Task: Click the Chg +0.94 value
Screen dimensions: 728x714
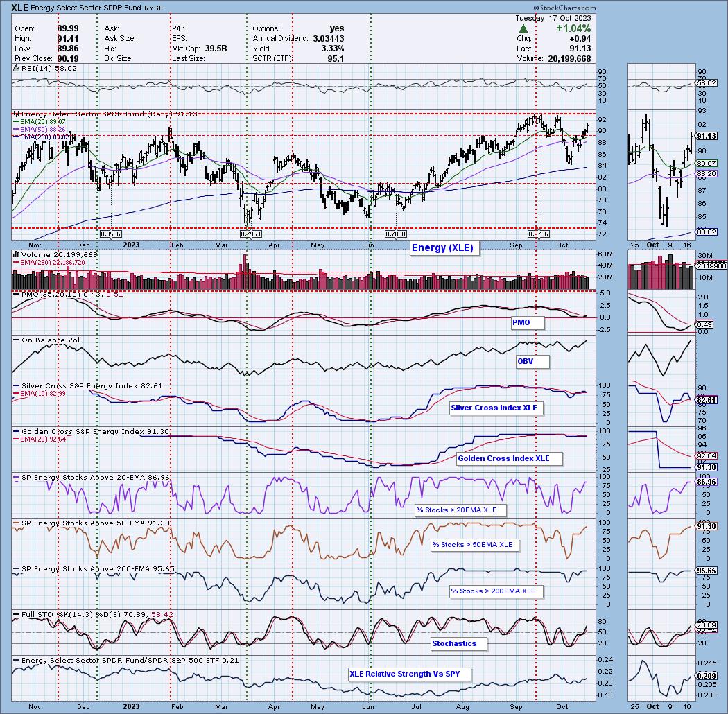Action: tap(581, 39)
